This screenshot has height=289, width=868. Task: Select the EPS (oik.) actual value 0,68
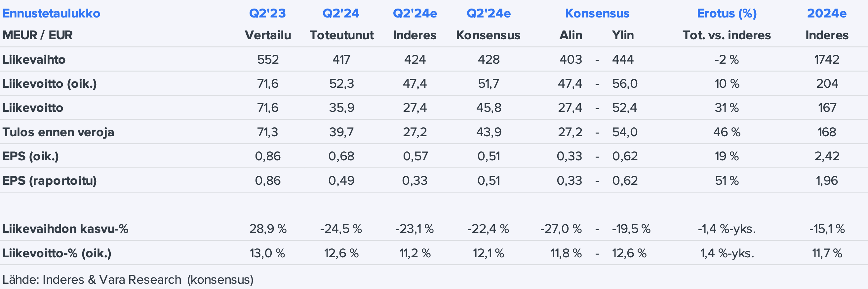point(341,156)
